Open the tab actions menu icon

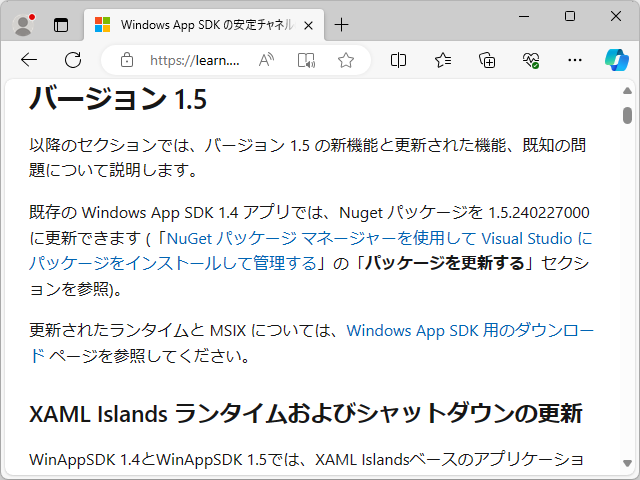coord(61,25)
